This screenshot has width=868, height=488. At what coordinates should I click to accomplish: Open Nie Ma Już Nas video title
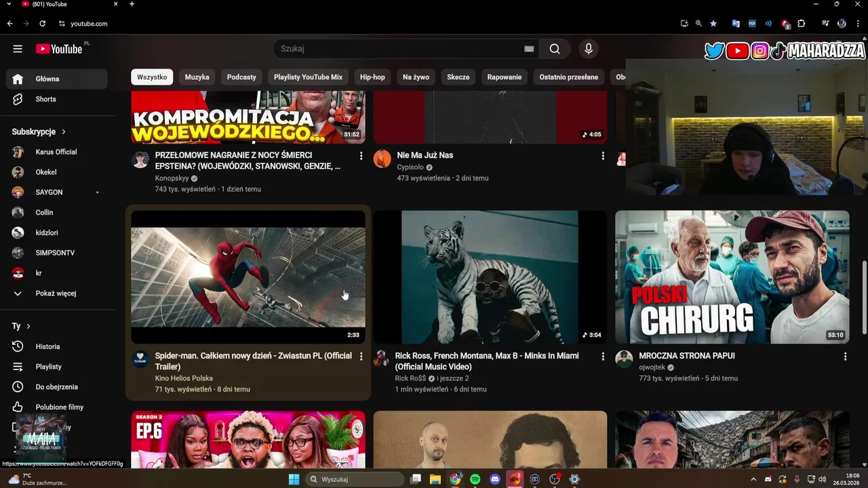tap(425, 155)
